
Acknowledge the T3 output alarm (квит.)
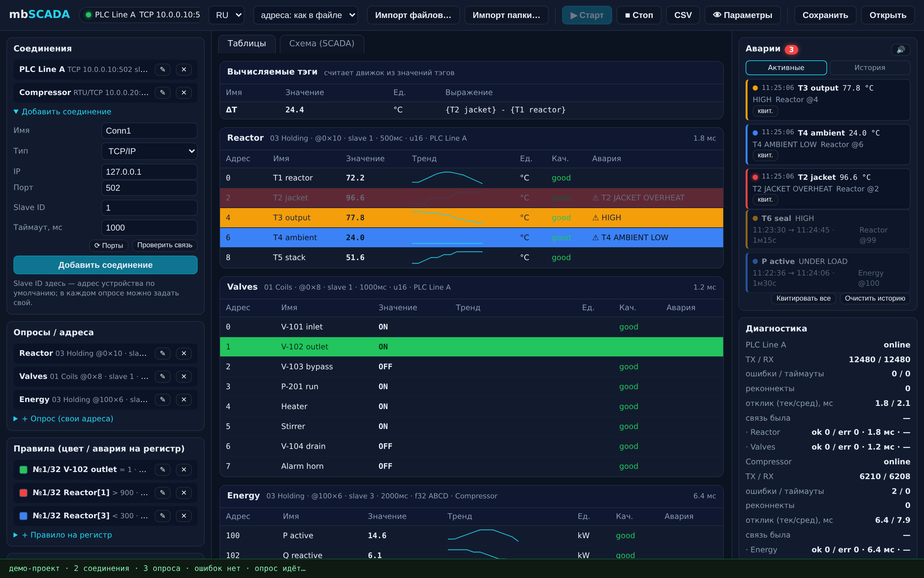pos(765,111)
